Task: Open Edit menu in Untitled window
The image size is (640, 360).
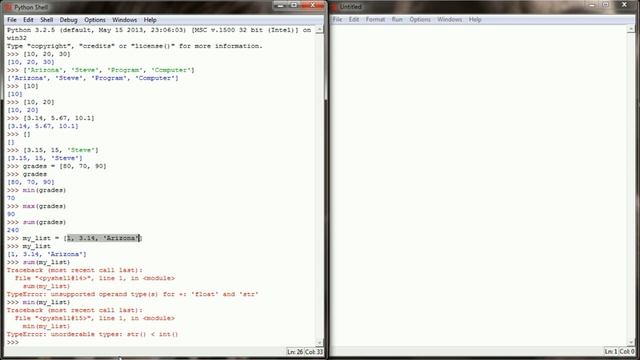Action: [354, 19]
